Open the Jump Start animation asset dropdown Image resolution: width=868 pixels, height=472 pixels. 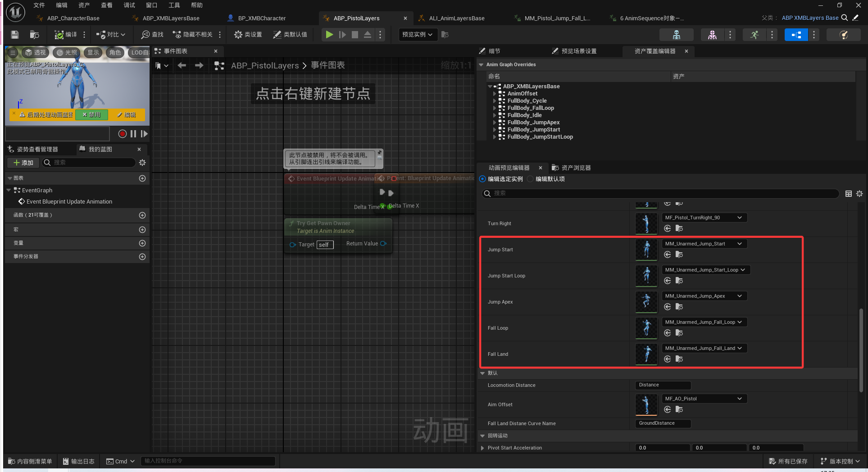[x=704, y=244]
